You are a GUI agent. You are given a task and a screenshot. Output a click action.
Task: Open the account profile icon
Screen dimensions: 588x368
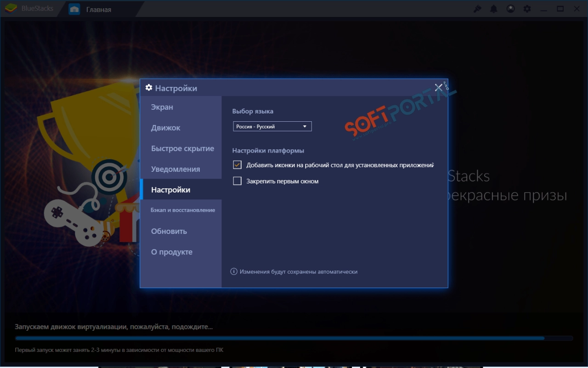(510, 9)
